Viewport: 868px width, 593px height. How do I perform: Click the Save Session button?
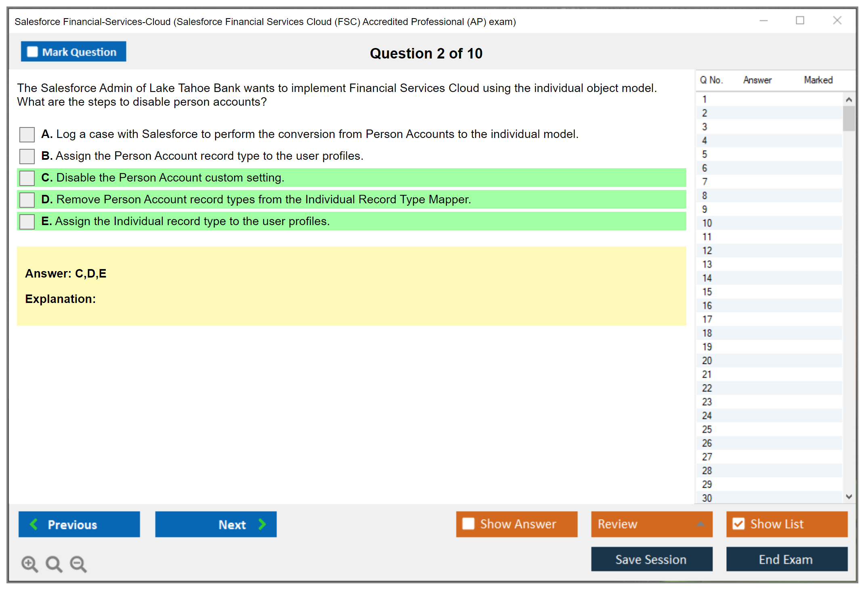coord(651,559)
